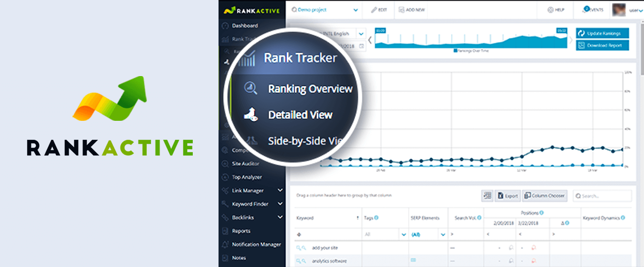Image resolution: width=644 pixels, height=267 pixels.
Task: Click the Detailed View icon
Action: tap(251, 114)
